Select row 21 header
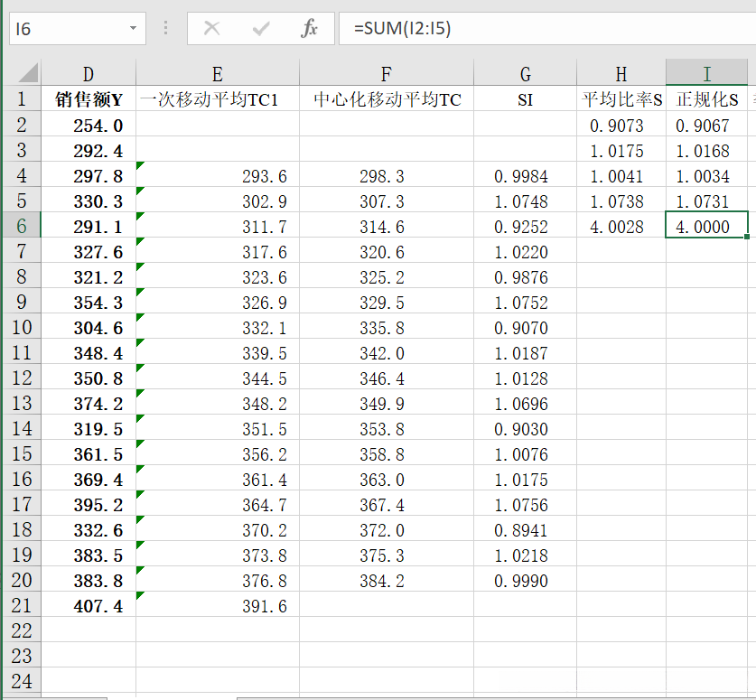This screenshot has height=700, width=756. pos(22,605)
